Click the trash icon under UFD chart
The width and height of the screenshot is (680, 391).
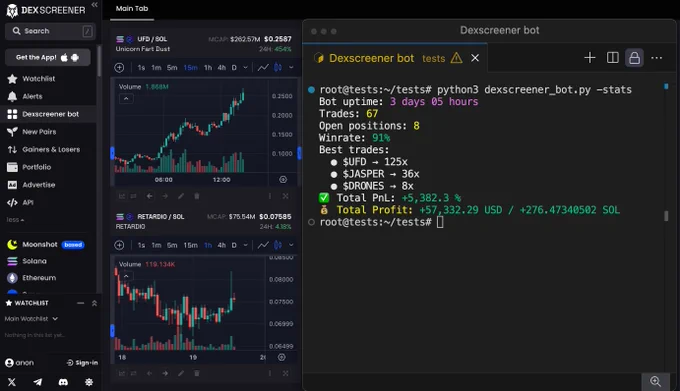[x=196, y=196]
